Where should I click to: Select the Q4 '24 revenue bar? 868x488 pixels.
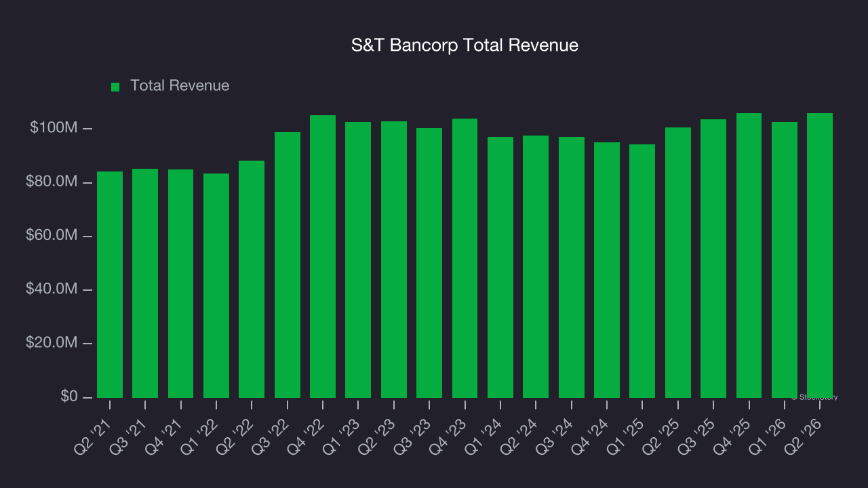coord(607,270)
